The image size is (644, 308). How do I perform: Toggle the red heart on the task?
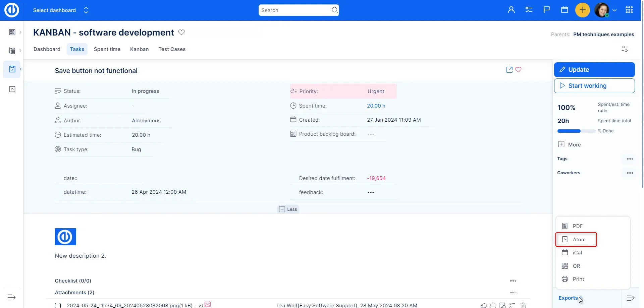pos(518,70)
